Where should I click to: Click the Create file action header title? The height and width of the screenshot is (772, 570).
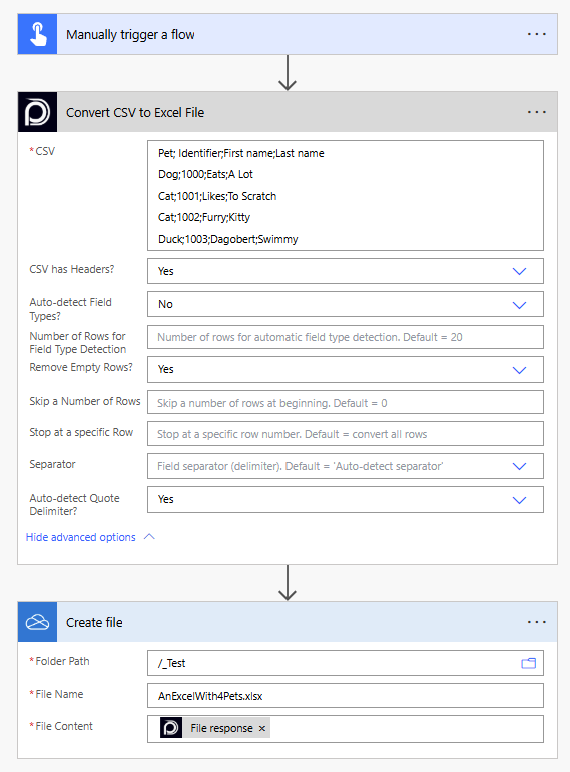point(94,623)
